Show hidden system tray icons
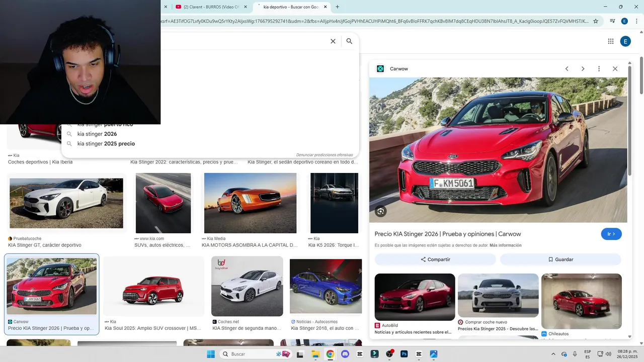 point(553,354)
